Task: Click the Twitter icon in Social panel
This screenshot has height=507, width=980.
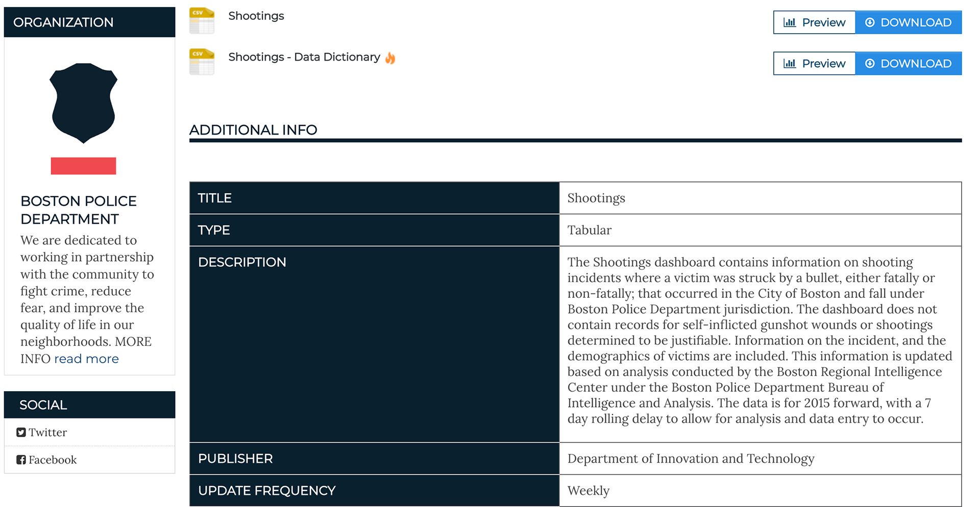Action: (x=21, y=433)
